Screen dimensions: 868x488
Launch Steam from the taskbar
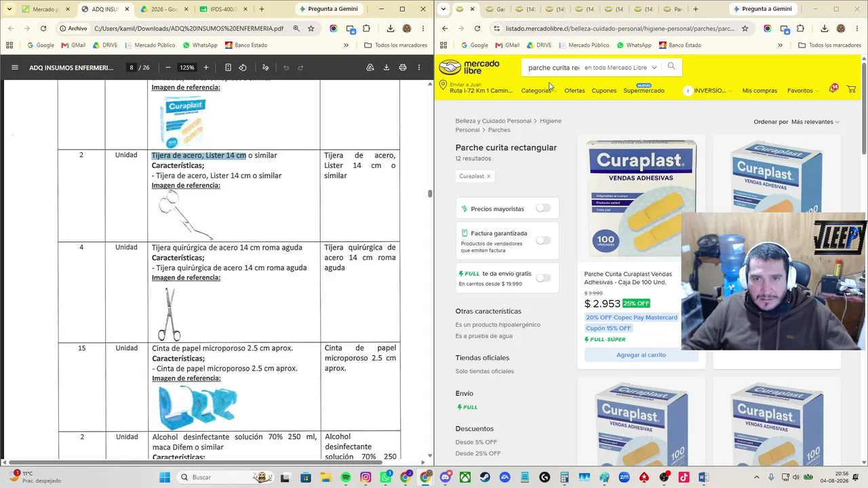coord(485,477)
